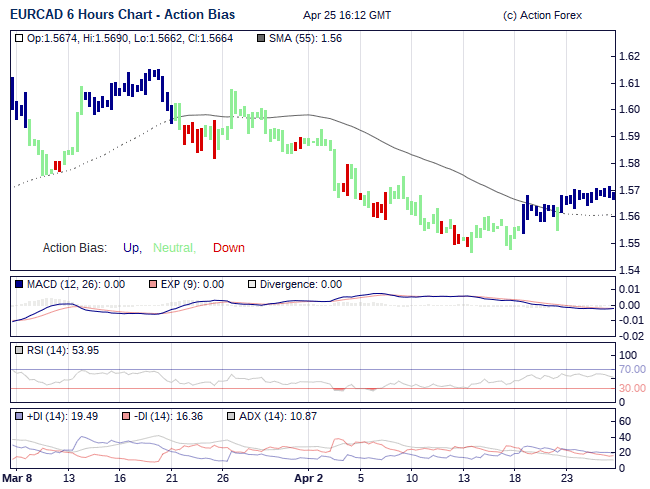
Task: Click the white Divergence legend swatch
Action: (252, 284)
